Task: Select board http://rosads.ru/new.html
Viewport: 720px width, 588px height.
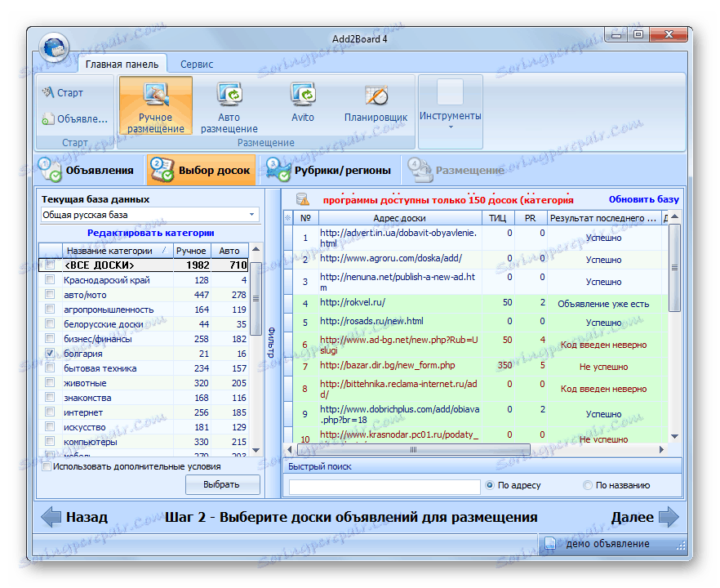Action: 372,322
